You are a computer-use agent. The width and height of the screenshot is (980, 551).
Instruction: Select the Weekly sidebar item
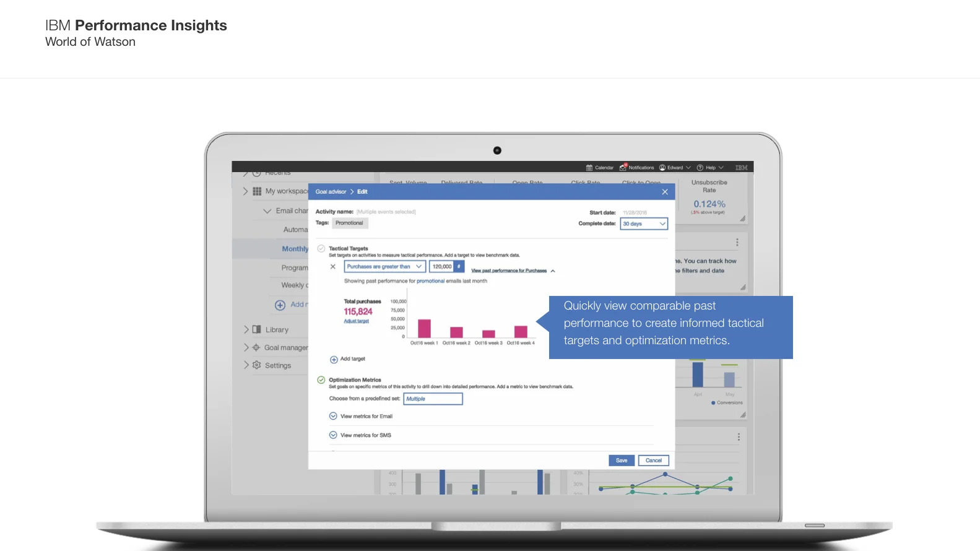pyautogui.click(x=295, y=285)
